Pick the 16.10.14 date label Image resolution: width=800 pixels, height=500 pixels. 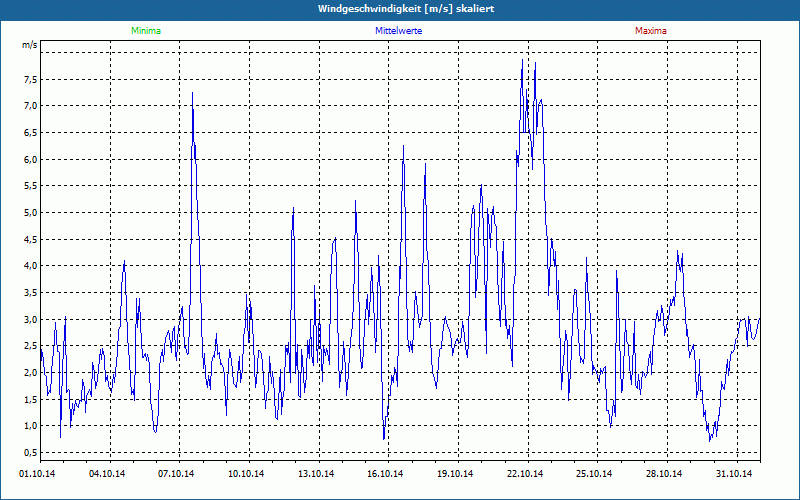[x=385, y=474]
